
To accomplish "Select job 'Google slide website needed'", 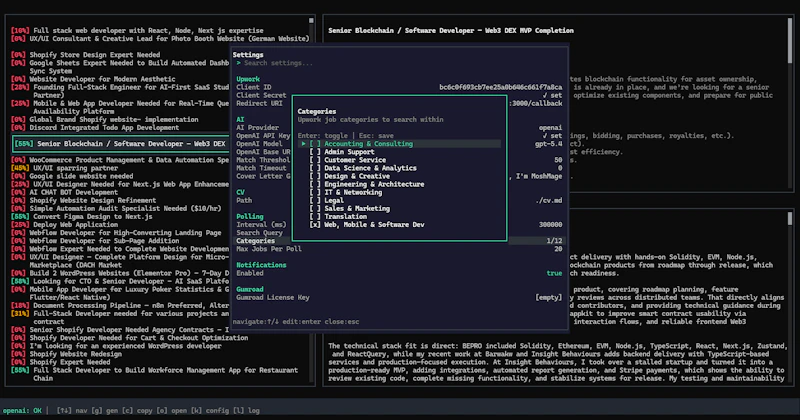I will click(x=72, y=176).
